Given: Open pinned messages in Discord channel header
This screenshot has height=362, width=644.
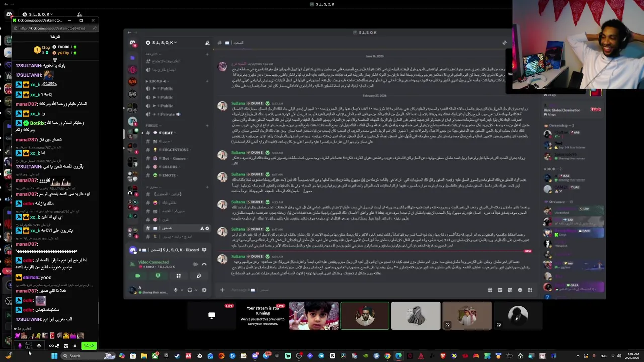Looking at the screenshot, I should [x=505, y=43].
